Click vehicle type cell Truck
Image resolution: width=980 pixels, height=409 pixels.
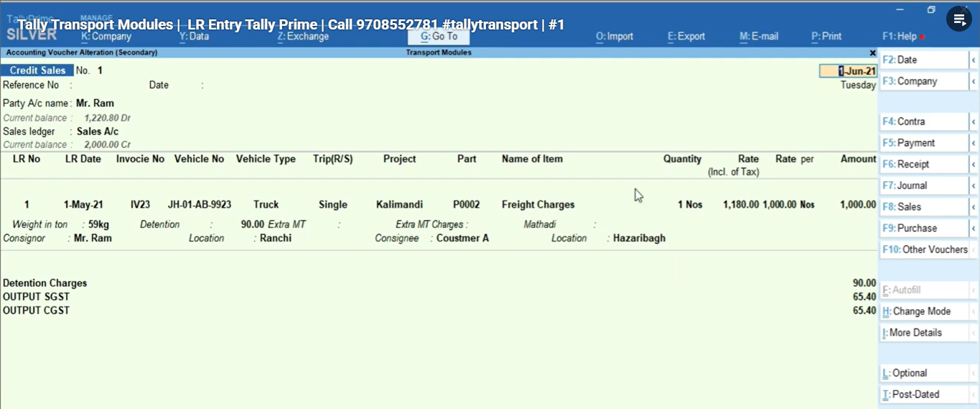click(266, 205)
